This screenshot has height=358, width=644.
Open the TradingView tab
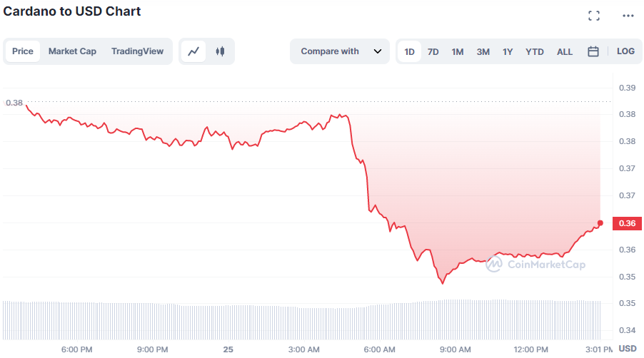(x=137, y=51)
